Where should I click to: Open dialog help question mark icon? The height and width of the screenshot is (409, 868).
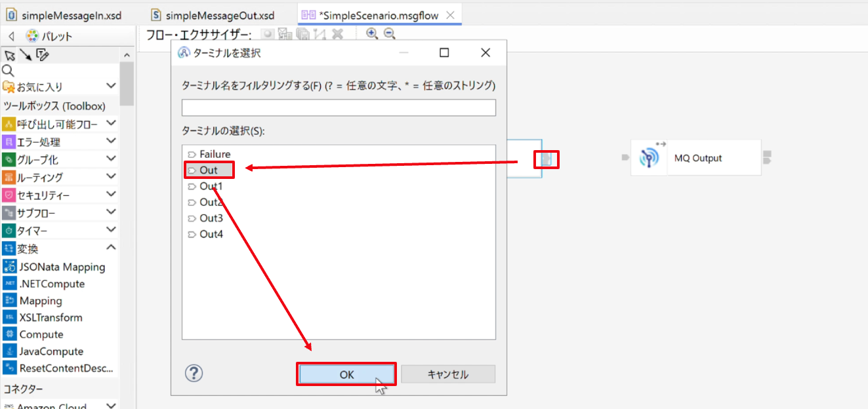(194, 373)
